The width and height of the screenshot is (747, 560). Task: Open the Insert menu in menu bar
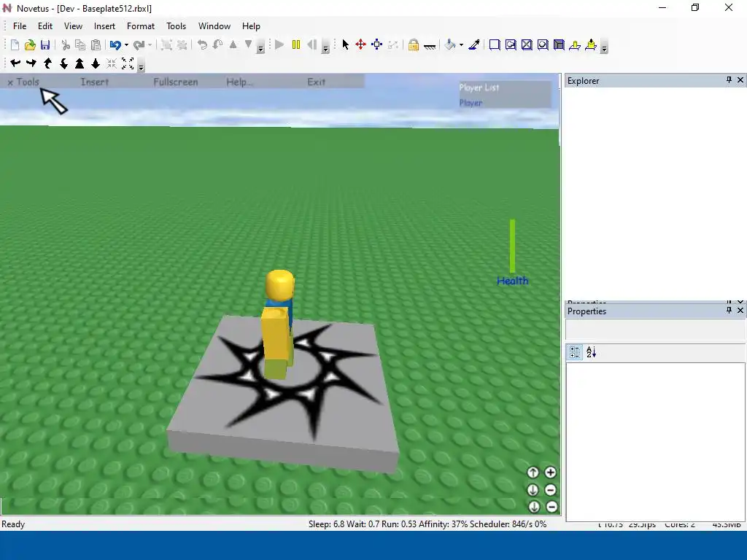[x=104, y=26]
